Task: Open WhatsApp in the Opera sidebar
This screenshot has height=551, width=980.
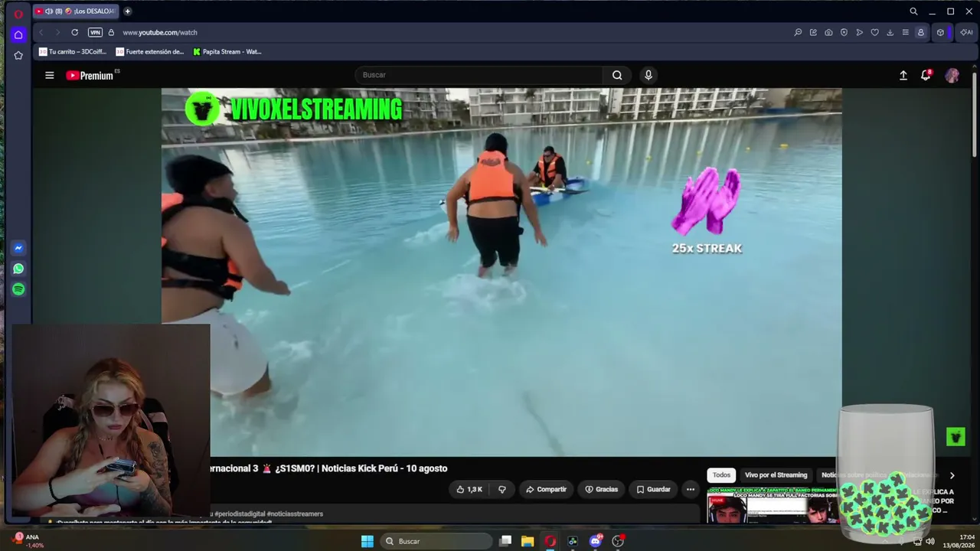Action: 18,269
